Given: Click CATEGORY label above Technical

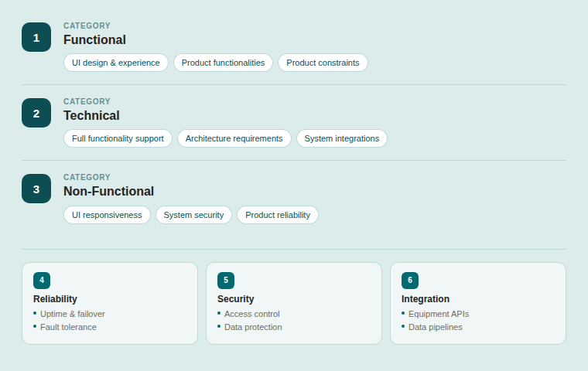Looking at the screenshot, I should tap(87, 101).
